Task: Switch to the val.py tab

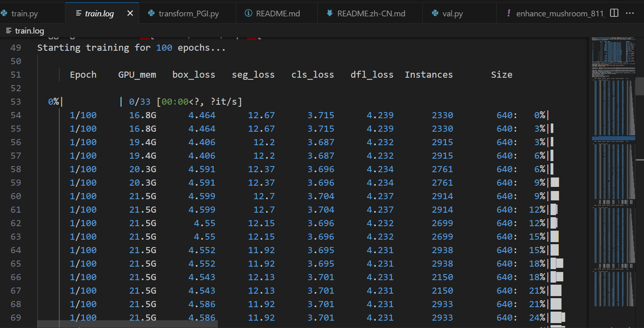Action: (459, 13)
